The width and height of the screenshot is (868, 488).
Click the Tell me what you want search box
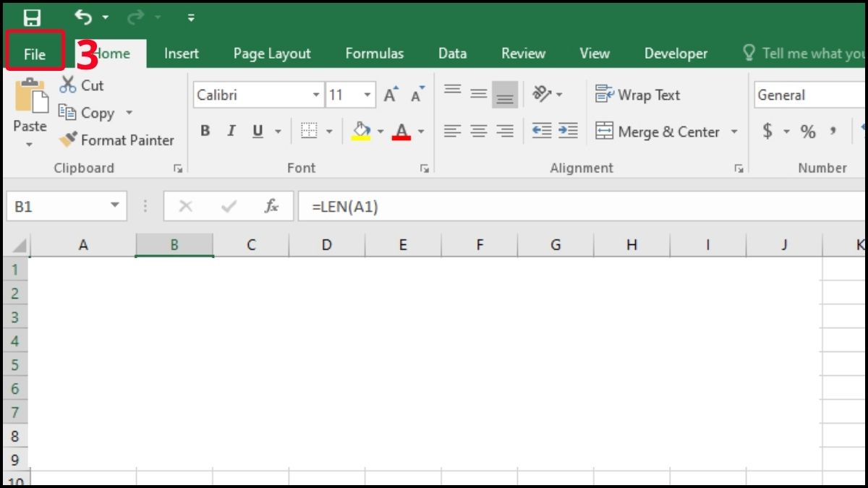pyautogui.click(x=804, y=53)
